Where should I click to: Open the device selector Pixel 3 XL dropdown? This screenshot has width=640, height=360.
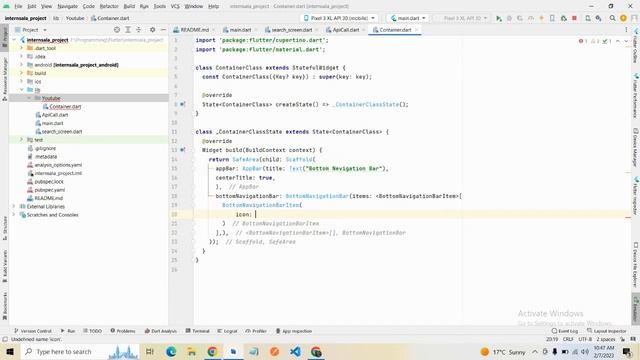[339, 18]
